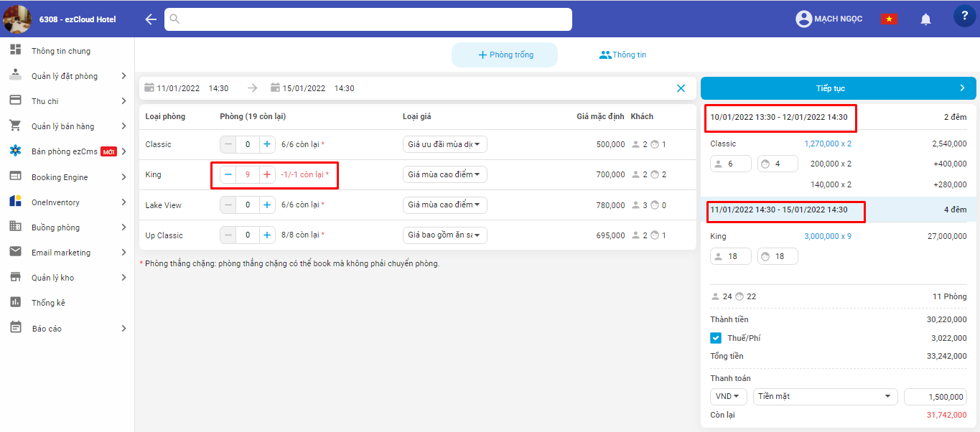Decrease King room count with minus
Screen dimensions: 980x432
click(x=228, y=174)
